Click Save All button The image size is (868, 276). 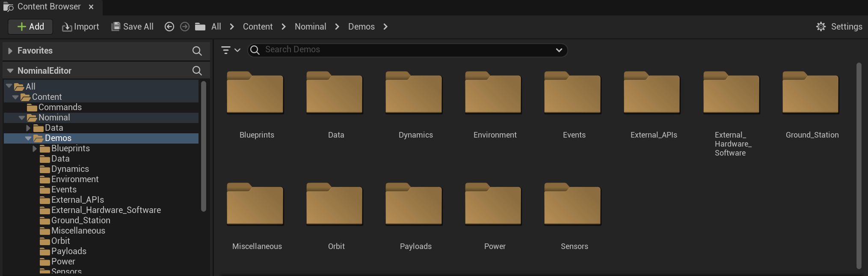pos(132,27)
